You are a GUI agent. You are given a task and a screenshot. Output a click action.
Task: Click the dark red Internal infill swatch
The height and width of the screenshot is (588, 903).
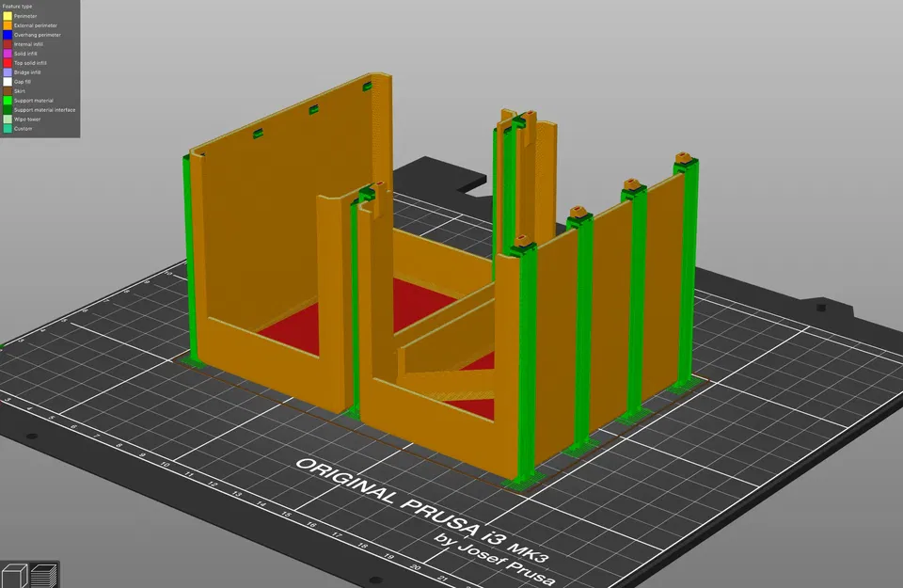(x=8, y=44)
